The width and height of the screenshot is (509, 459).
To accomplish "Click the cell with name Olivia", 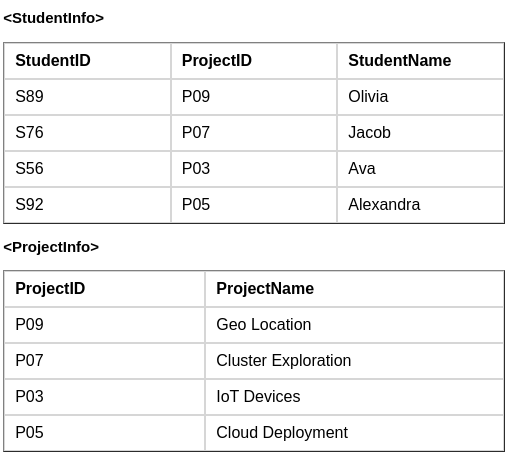I will pyautogui.click(x=420, y=97).
